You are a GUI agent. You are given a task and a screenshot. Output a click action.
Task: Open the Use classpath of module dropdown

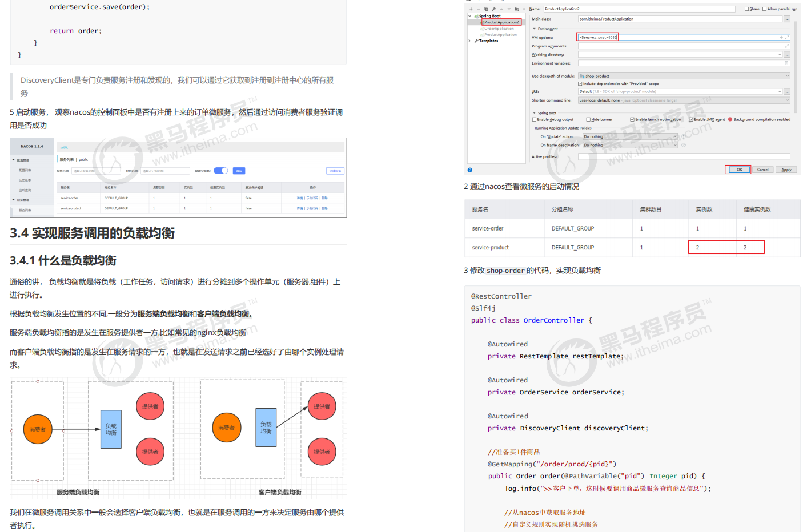click(x=684, y=76)
